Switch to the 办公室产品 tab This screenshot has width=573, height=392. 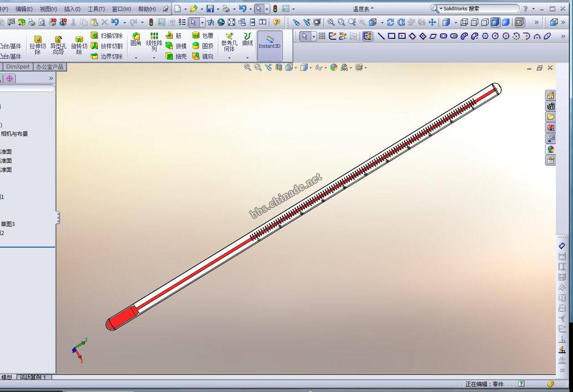pyautogui.click(x=50, y=67)
